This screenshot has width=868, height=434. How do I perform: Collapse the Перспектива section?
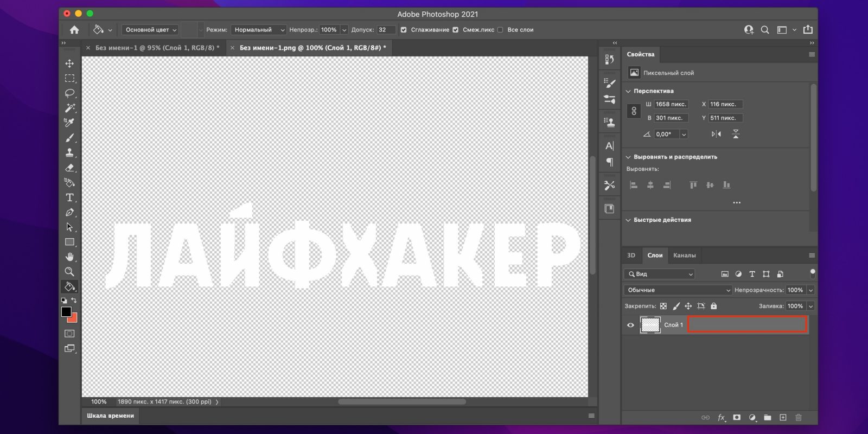tap(629, 91)
